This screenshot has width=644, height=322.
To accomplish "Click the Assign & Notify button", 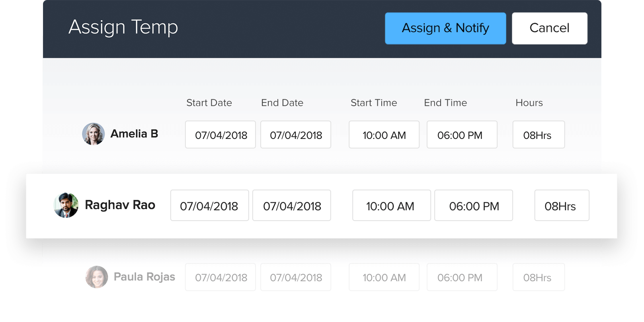I will coord(445,28).
